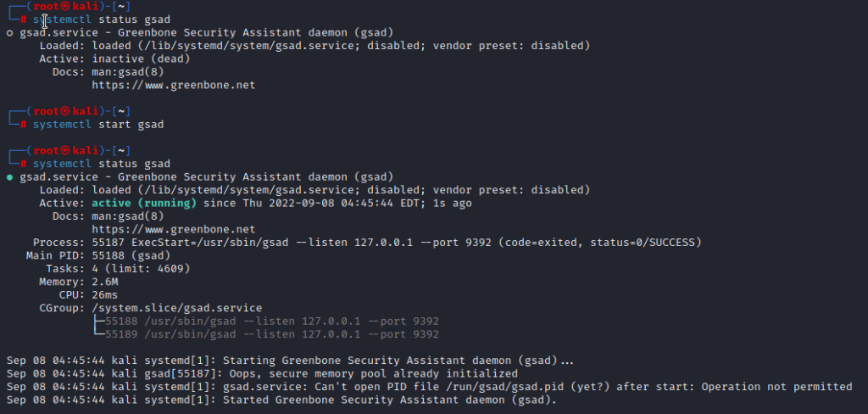868x414 pixels.
Task: Click the skull icon in the second root@kali prompt
Action: (65, 111)
